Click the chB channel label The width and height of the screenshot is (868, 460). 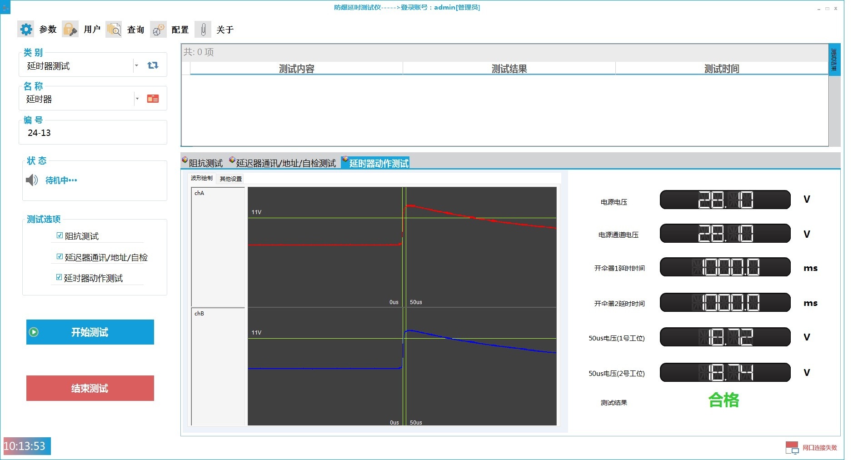point(199,314)
